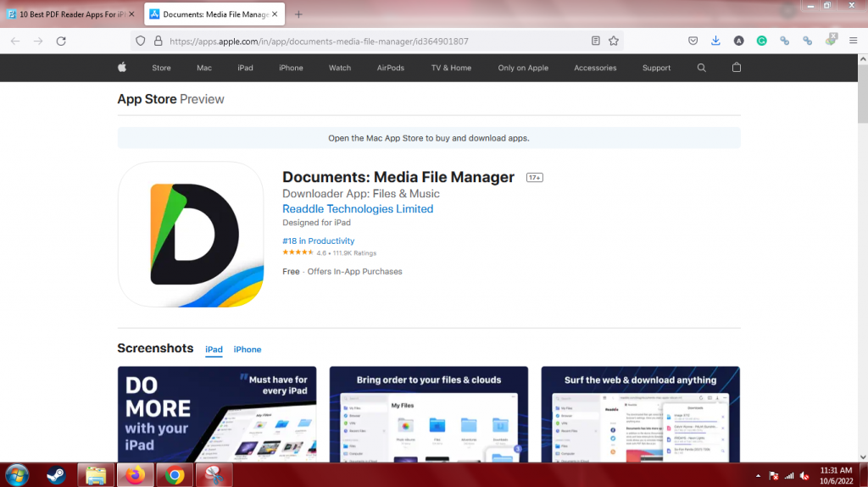
Task: Open the DO MORE with your iPad screenshot
Action: [x=217, y=414]
